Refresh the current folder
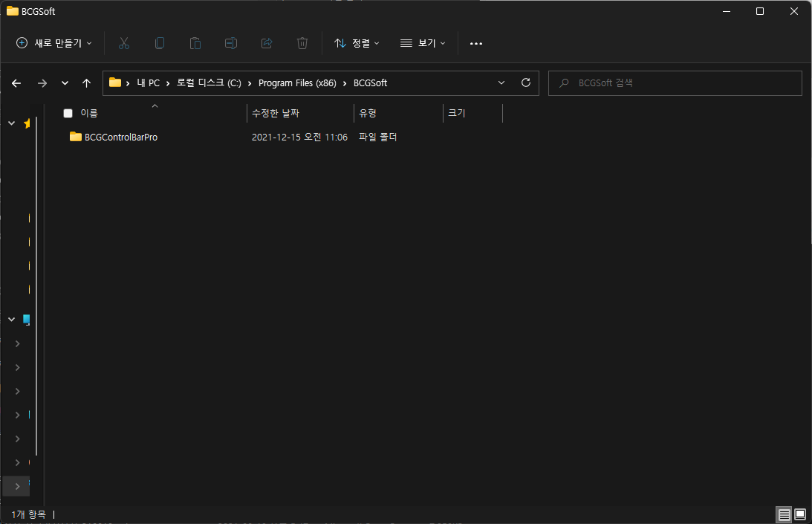 [x=526, y=83]
